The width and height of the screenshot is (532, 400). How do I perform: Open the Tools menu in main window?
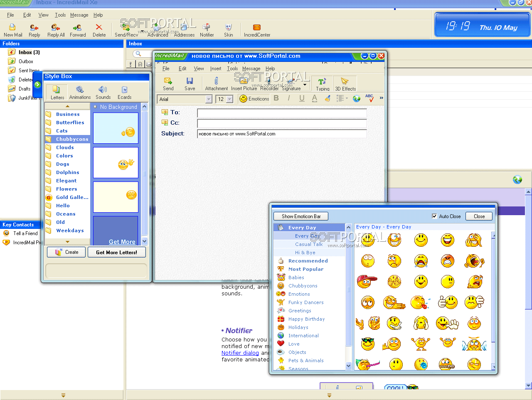click(60, 15)
